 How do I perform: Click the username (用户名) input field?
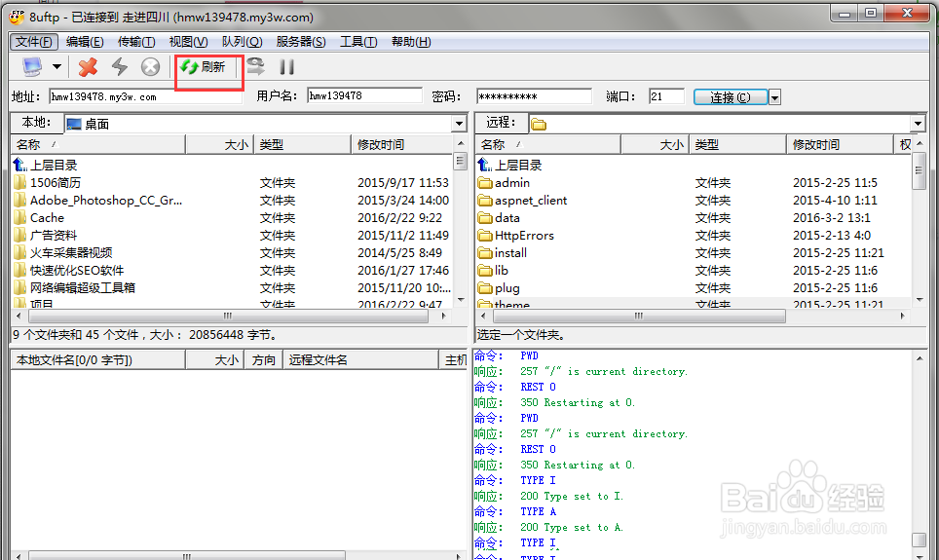[364, 95]
